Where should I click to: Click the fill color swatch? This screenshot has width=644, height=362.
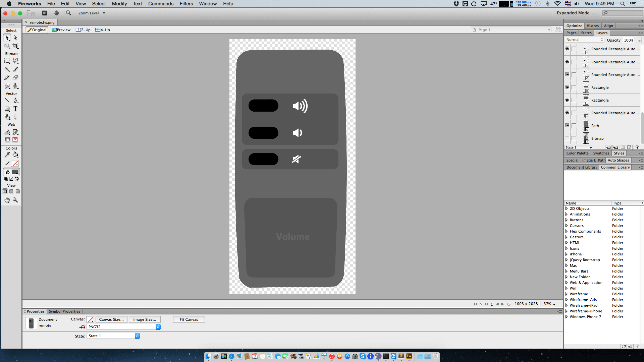click(15, 172)
